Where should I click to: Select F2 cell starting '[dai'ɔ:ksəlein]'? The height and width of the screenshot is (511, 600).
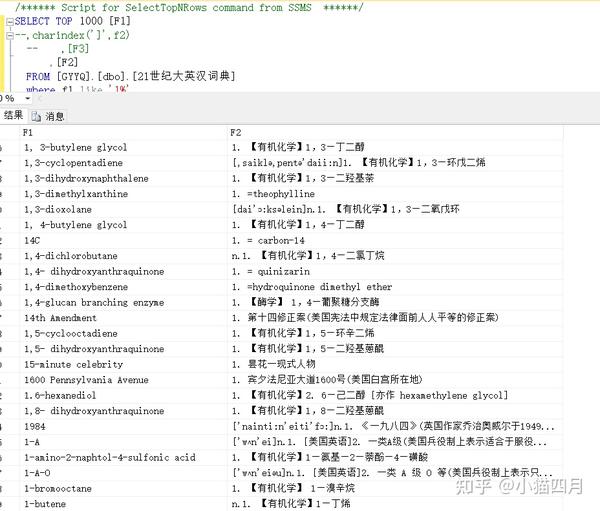(395, 209)
